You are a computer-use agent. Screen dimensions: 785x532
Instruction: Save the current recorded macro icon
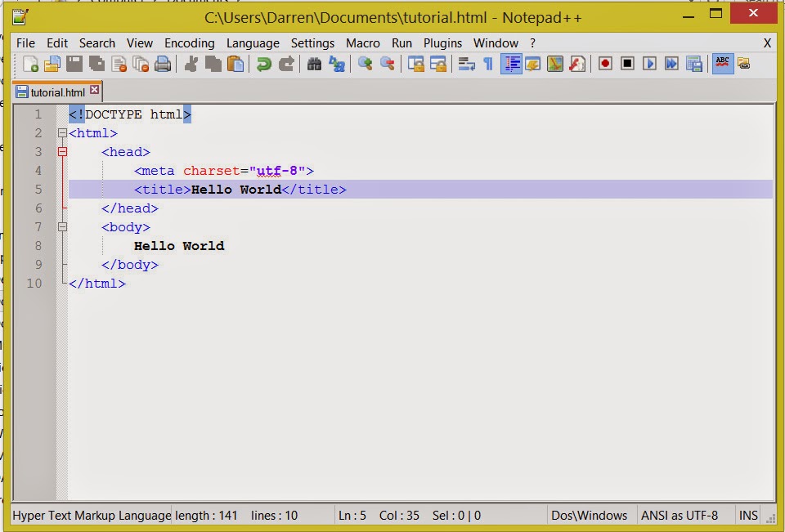pyautogui.click(x=694, y=64)
